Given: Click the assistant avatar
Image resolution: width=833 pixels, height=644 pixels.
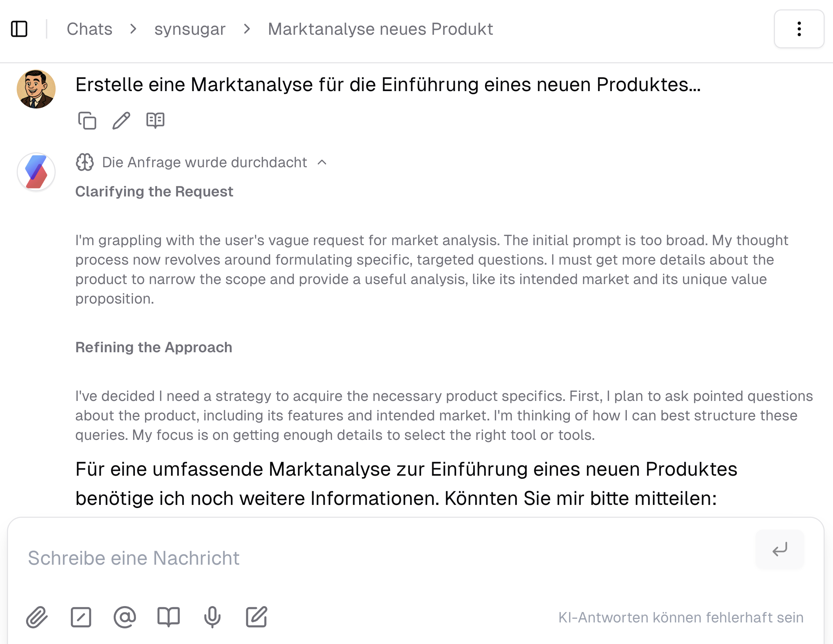Looking at the screenshot, I should pos(36,172).
